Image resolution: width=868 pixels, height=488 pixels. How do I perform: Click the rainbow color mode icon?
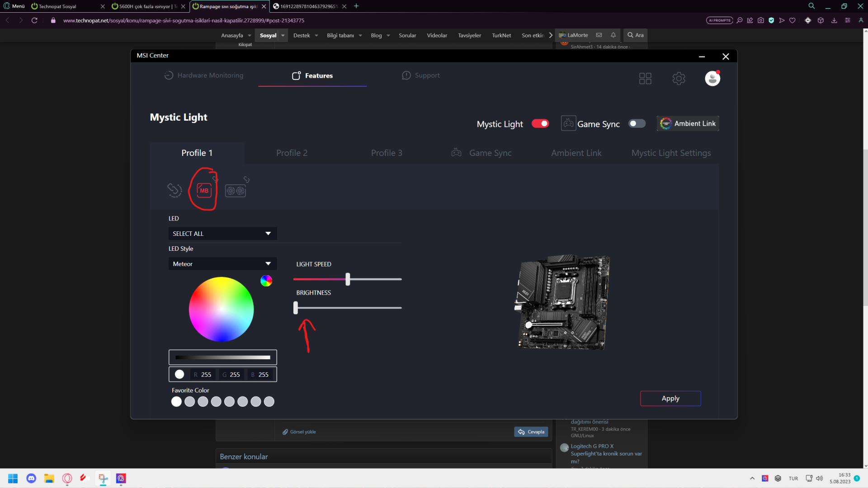(x=266, y=281)
